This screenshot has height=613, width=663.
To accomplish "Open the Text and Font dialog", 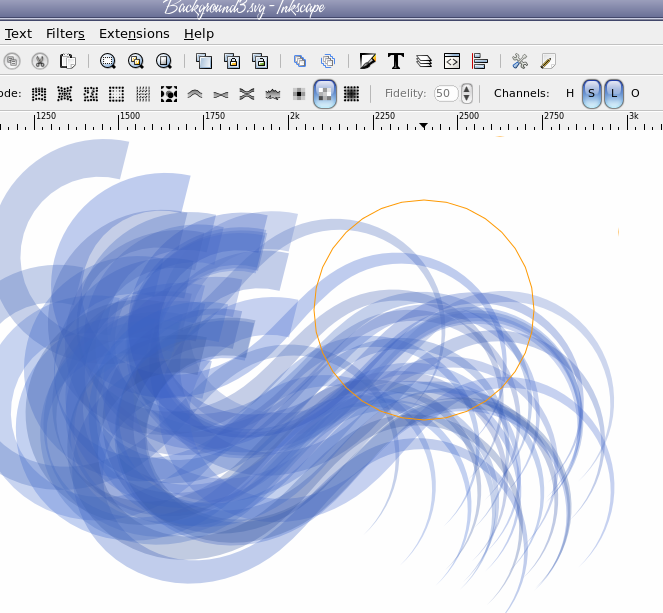I will [396, 61].
